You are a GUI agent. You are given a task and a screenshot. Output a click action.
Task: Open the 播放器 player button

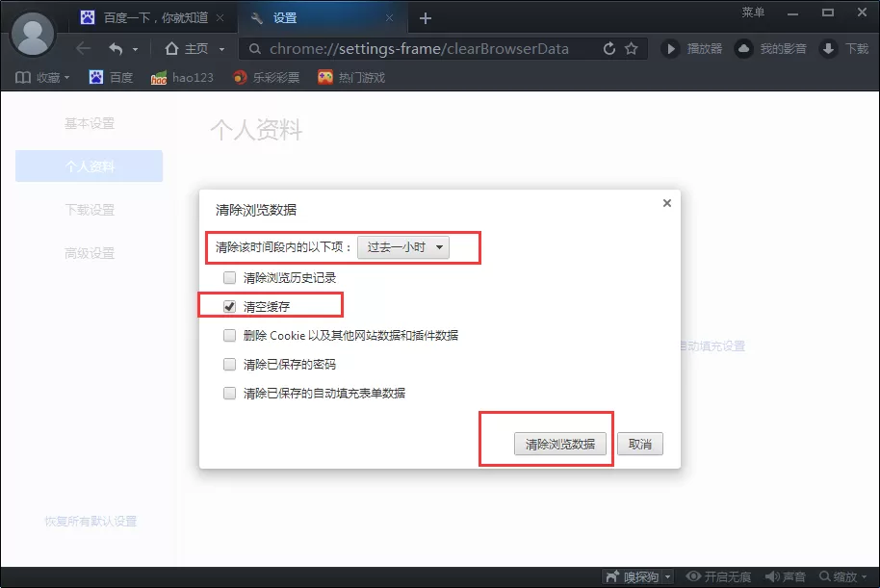pos(691,49)
